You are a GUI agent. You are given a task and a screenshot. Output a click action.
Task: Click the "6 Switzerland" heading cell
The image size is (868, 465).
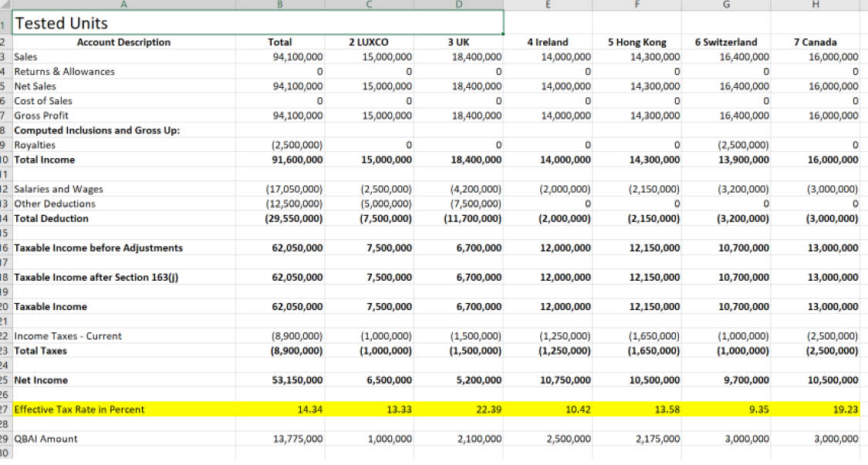coord(726,42)
